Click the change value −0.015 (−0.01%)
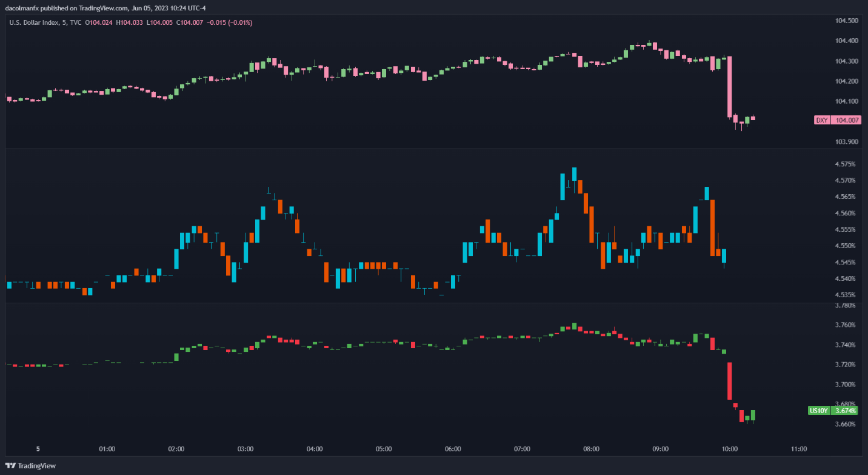868x475 pixels. 230,22
